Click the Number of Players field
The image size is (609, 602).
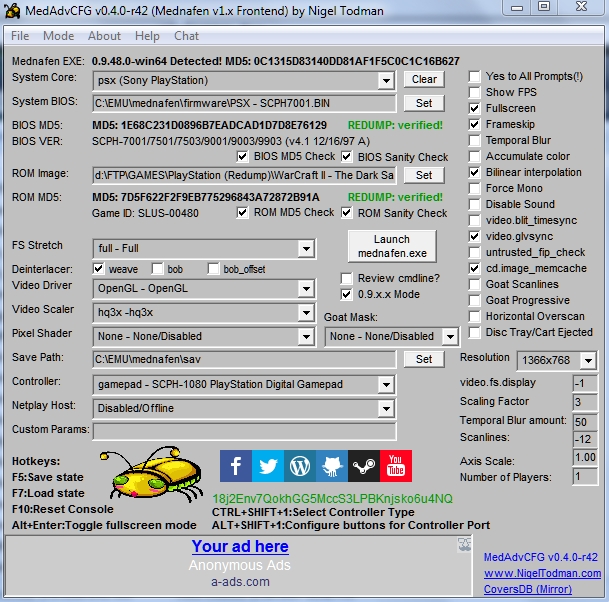point(585,477)
